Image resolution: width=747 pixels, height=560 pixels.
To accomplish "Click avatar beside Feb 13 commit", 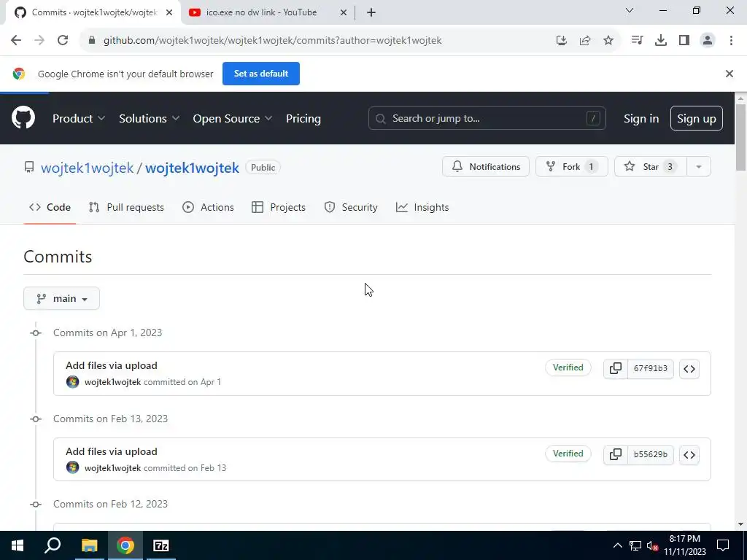I will click(72, 467).
